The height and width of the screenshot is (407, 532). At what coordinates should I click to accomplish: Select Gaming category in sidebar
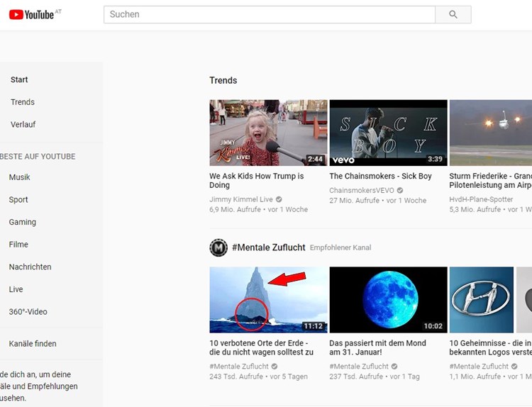tap(23, 222)
